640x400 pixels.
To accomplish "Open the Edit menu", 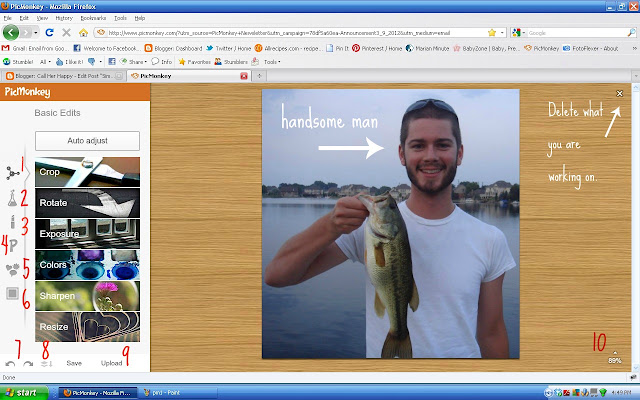I will coord(24,18).
